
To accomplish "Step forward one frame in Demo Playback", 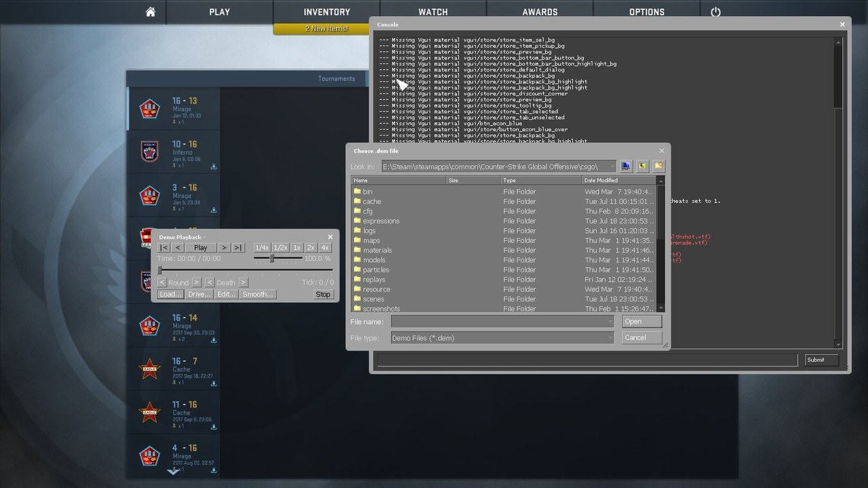I will tap(224, 247).
